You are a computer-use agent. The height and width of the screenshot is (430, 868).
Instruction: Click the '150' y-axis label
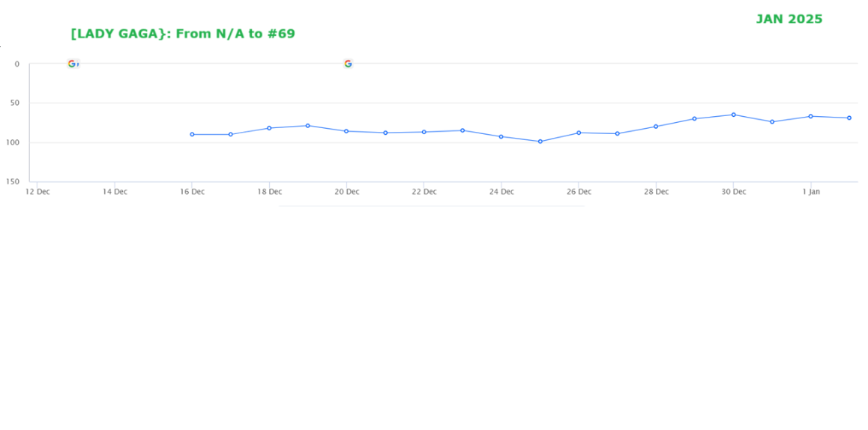[x=13, y=181]
